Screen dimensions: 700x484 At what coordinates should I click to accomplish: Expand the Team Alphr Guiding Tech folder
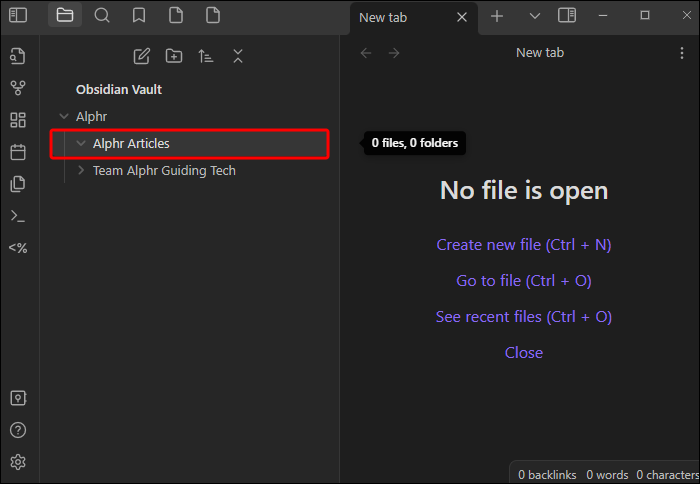click(x=82, y=171)
